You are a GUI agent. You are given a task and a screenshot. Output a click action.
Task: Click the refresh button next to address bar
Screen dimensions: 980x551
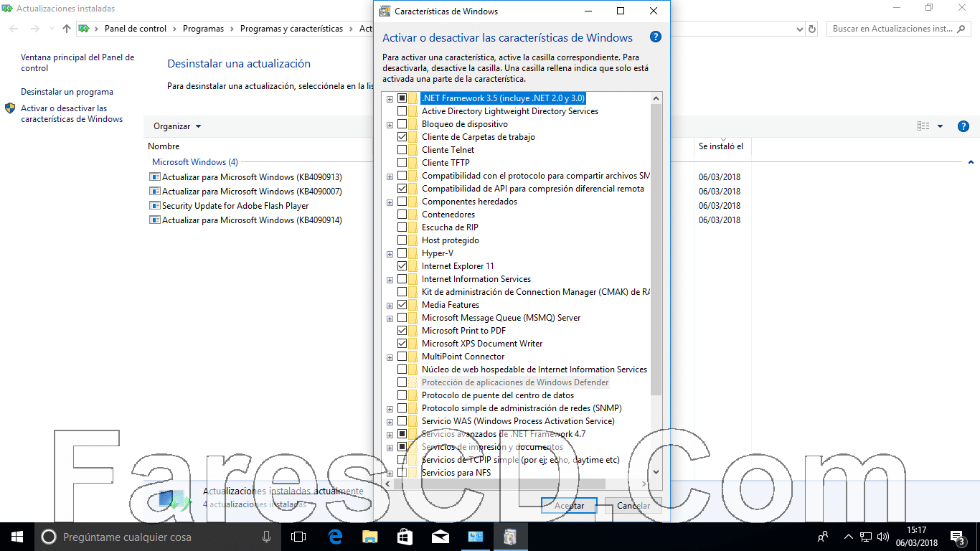pyautogui.click(x=812, y=29)
